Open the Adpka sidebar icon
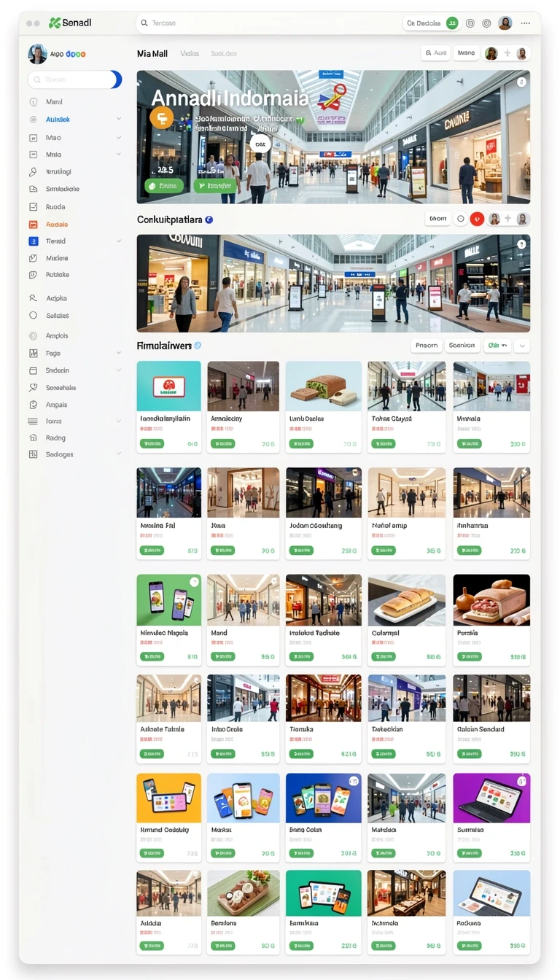560x980 pixels. pyautogui.click(x=33, y=298)
